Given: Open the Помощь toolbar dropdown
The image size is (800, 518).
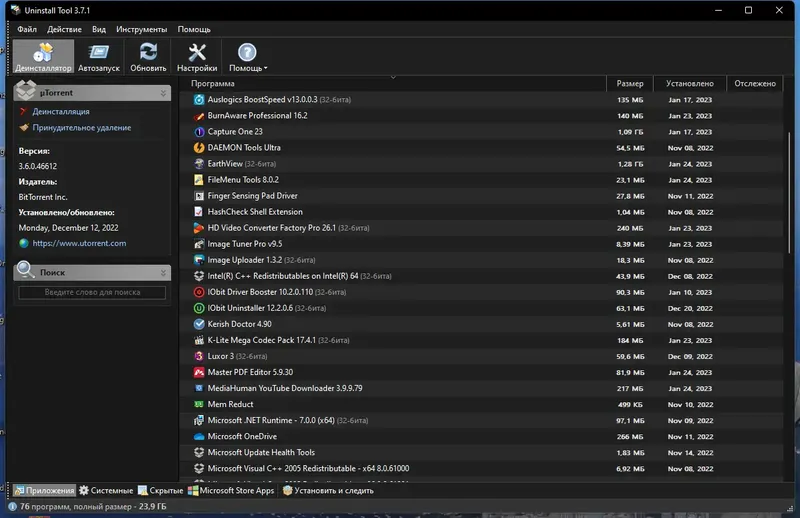Looking at the screenshot, I should (247, 57).
